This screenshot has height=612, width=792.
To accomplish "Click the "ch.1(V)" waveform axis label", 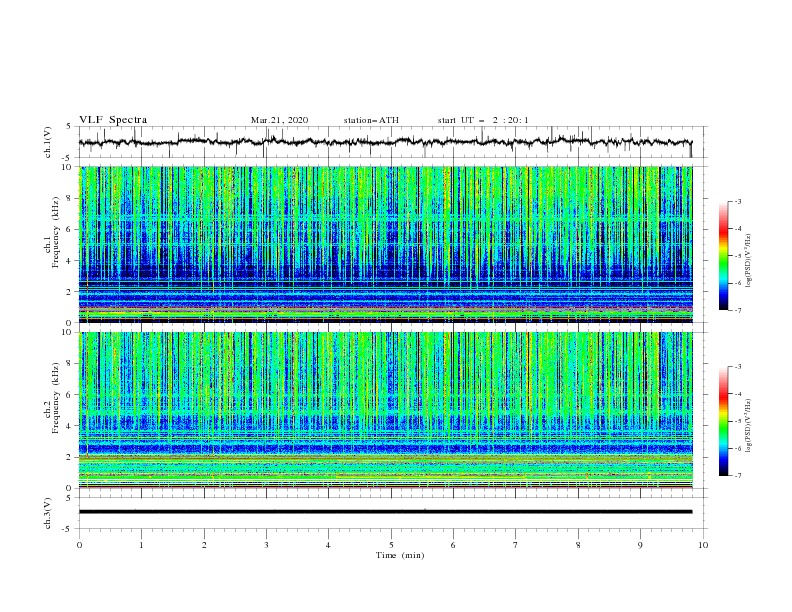I will click(48, 142).
